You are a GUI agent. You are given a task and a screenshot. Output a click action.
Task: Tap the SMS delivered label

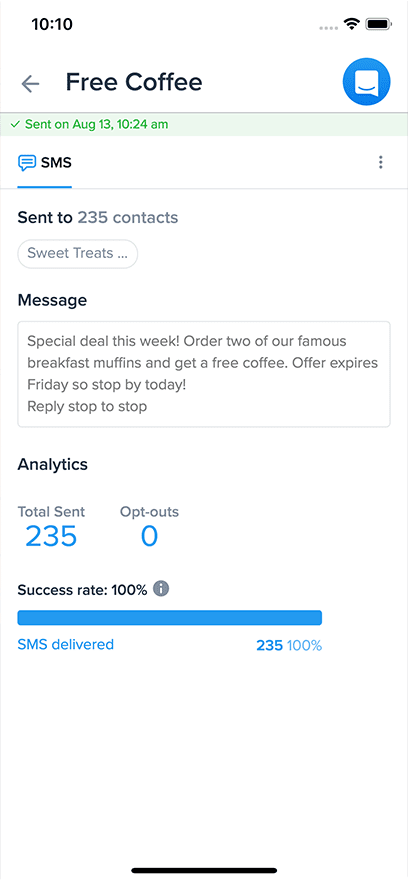[65, 644]
